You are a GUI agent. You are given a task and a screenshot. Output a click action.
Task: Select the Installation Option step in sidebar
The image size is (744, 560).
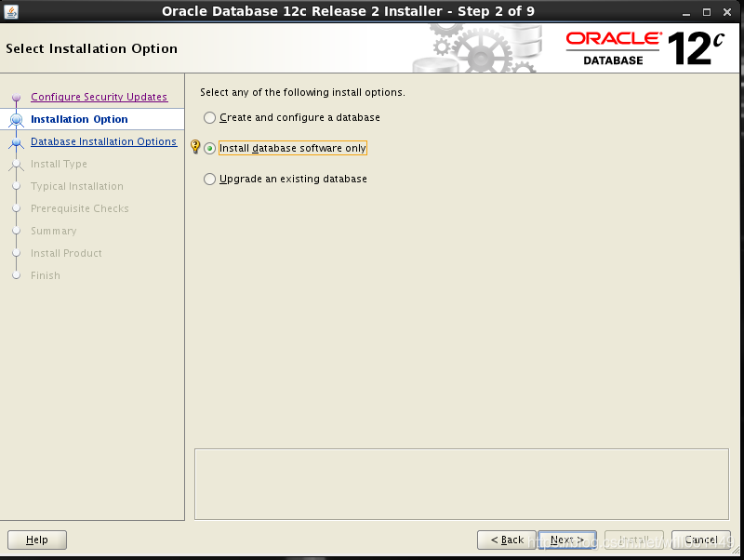79,119
